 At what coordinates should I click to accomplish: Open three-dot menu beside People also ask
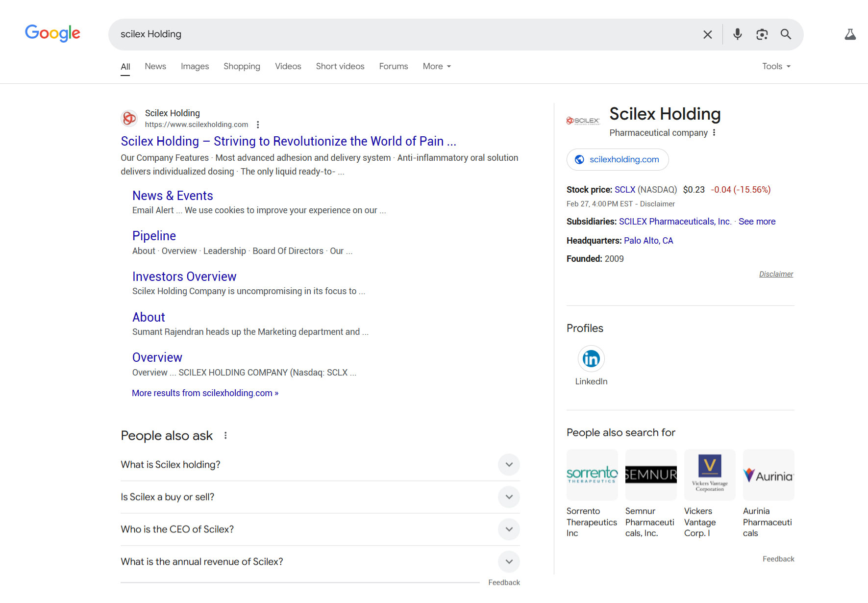click(x=225, y=435)
